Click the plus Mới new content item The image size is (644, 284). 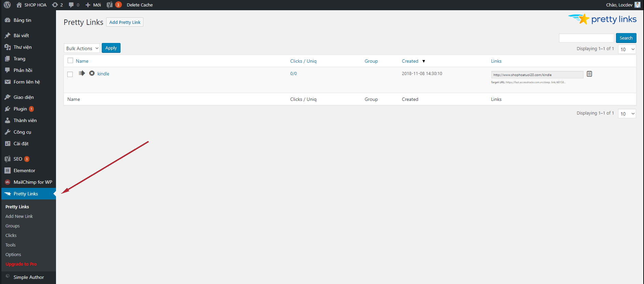pyautogui.click(x=93, y=5)
